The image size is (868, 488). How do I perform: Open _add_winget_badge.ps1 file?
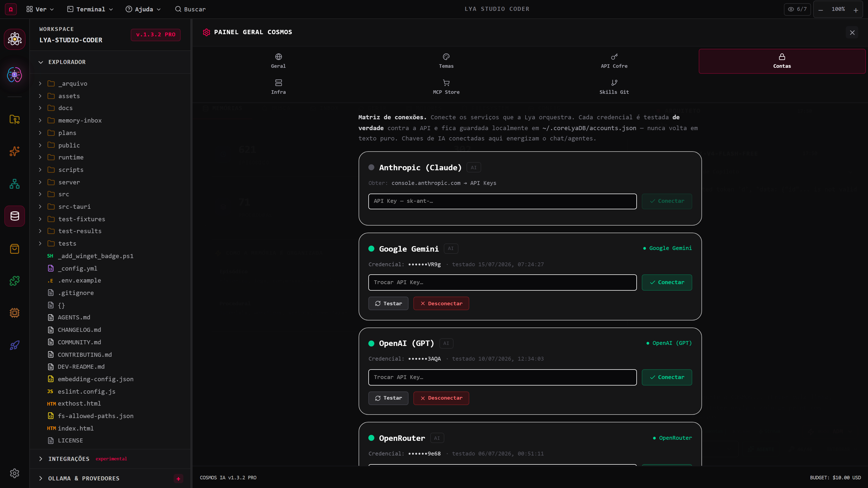click(x=110, y=256)
